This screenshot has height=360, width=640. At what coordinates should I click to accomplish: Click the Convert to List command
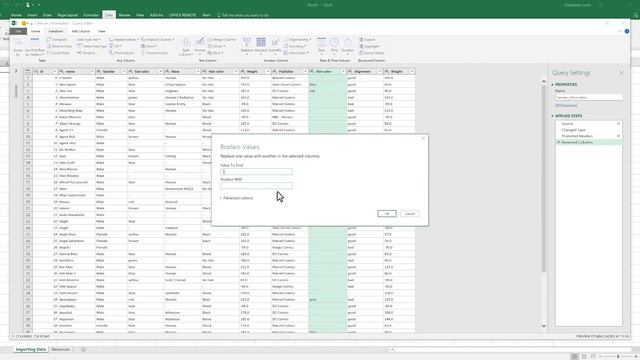click(x=154, y=53)
